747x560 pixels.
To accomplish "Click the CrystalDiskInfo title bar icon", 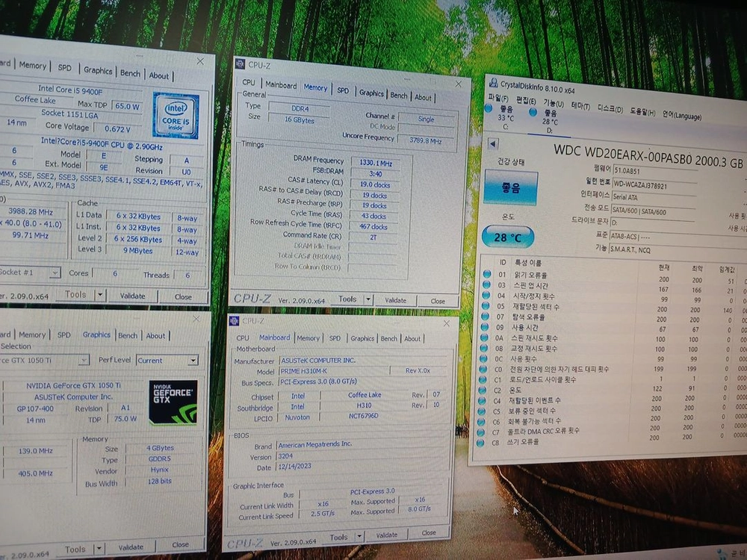I will 494,83.
